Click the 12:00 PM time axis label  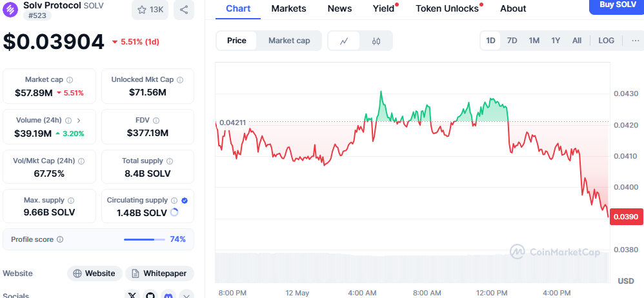tap(492, 293)
